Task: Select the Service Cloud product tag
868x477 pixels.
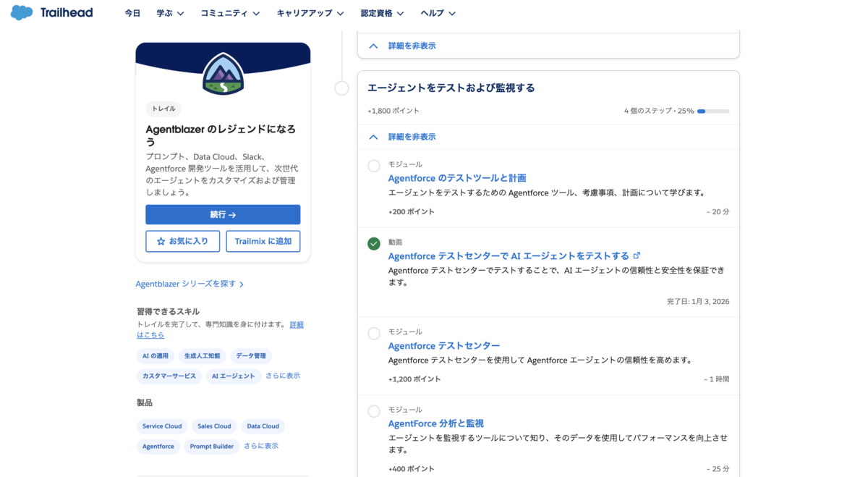Action: (162, 426)
